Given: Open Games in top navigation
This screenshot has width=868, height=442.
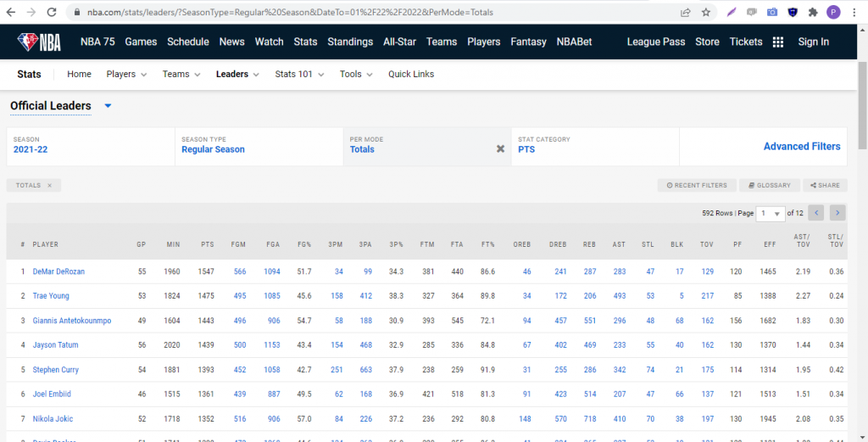Looking at the screenshot, I should click(x=141, y=42).
